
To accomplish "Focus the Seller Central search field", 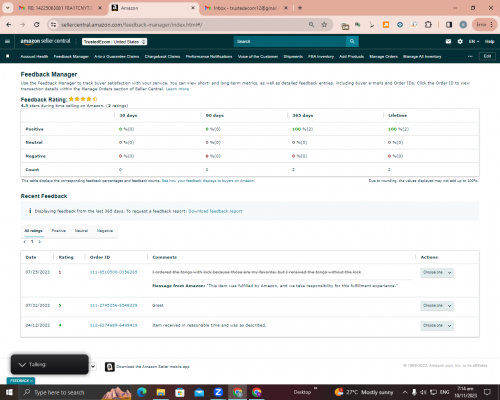I will (x=290, y=41).
